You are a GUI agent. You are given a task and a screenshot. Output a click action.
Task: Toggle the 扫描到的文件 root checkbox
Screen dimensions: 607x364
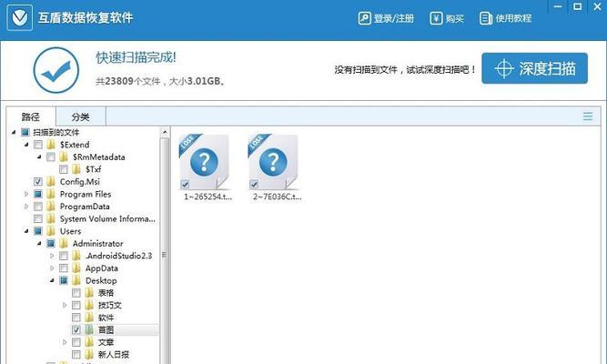tap(25, 133)
